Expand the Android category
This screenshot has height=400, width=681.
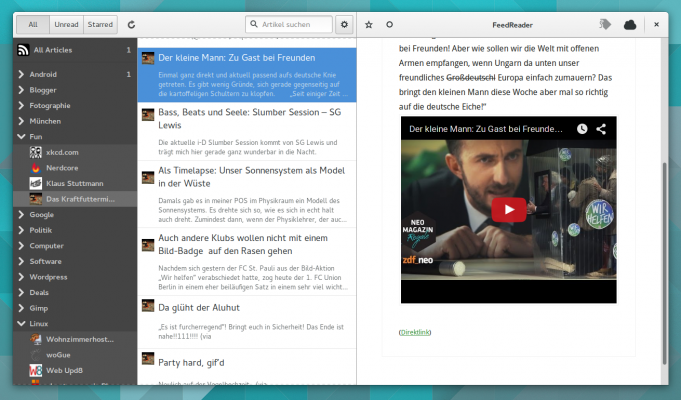tap(23, 74)
